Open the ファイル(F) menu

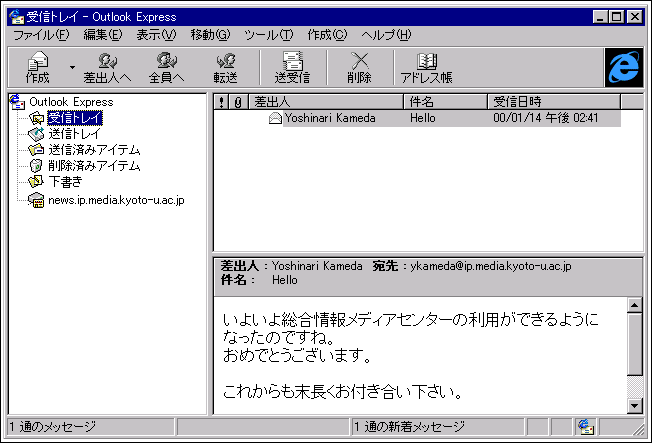tap(41, 35)
